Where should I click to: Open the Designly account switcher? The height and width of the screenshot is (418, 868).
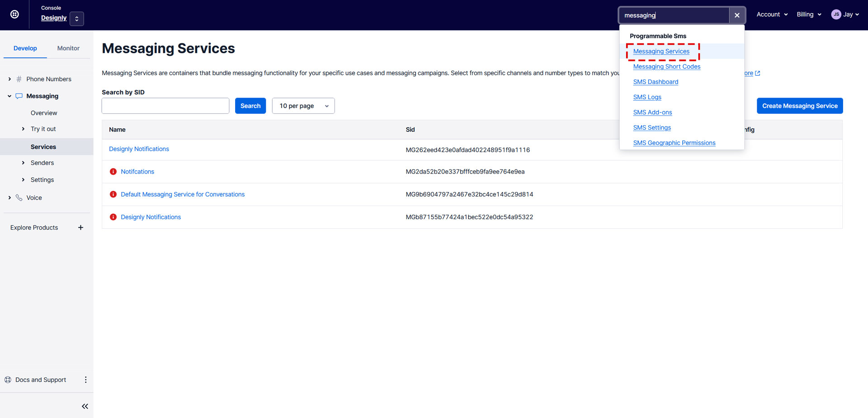click(x=76, y=19)
